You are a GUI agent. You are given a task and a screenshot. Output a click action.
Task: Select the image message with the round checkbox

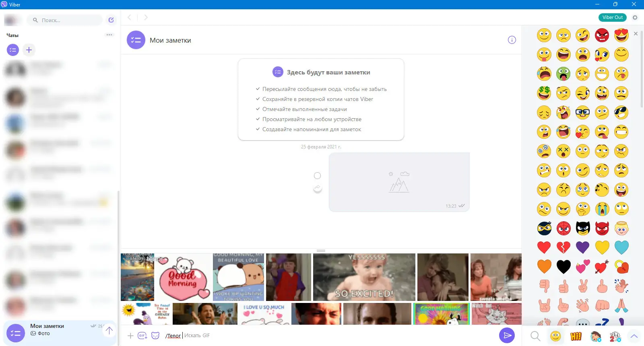tap(318, 176)
